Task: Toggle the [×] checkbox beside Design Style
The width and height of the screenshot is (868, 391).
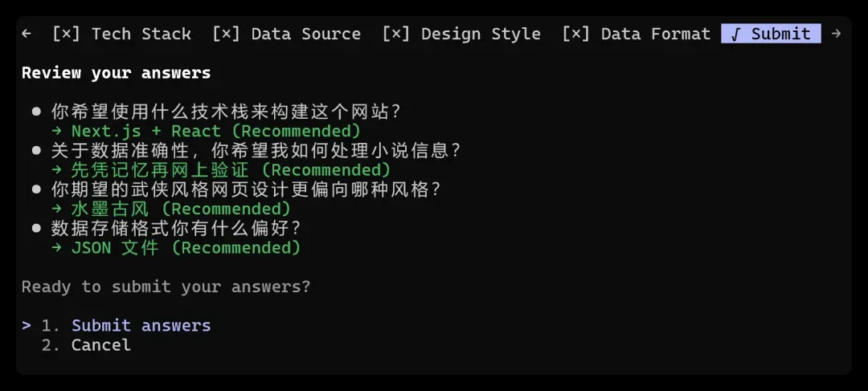Action: click(396, 34)
